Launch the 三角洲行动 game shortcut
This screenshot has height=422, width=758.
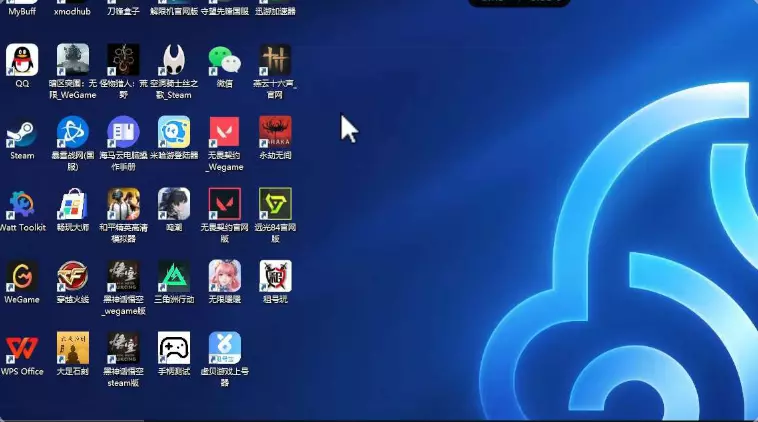click(x=174, y=276)
